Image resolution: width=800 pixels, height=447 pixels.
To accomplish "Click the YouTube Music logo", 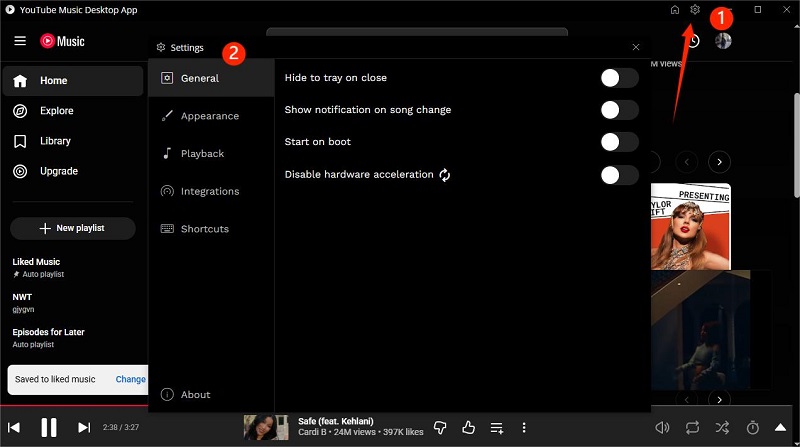I will pyautogui.click(x=62, y=41).
